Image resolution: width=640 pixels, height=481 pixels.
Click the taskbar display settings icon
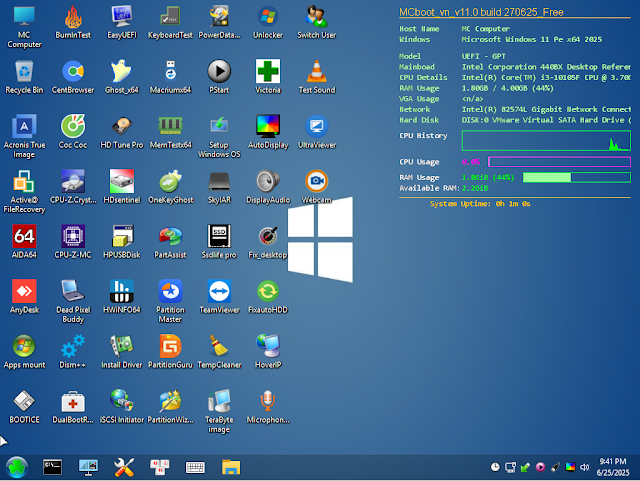click(x=88, y=467)
